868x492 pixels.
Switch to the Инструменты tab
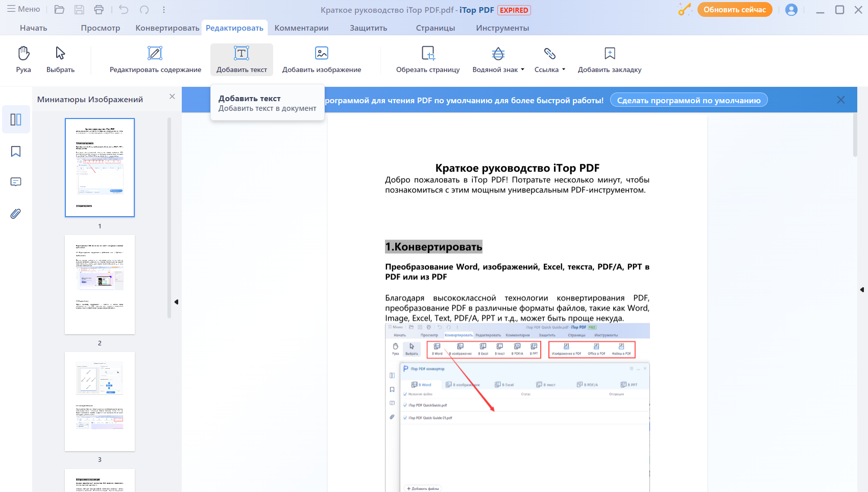click(502, 28)
